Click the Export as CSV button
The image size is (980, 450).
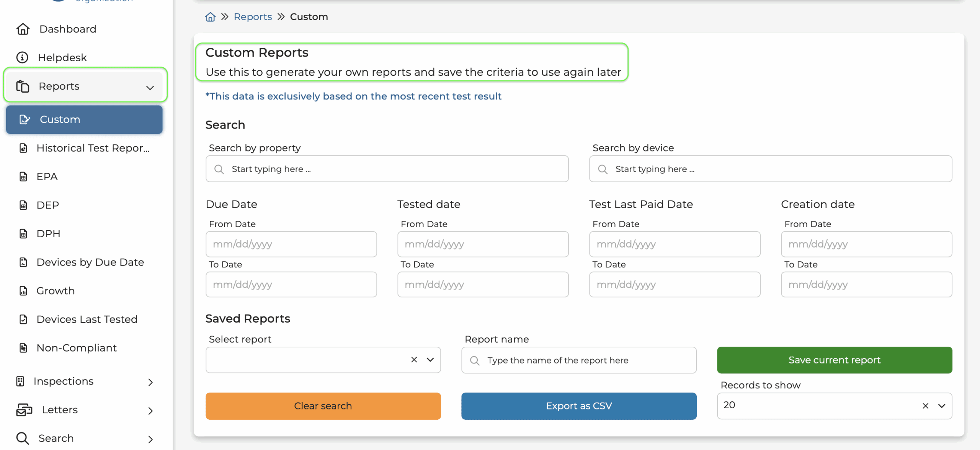[x=579, y=406]
